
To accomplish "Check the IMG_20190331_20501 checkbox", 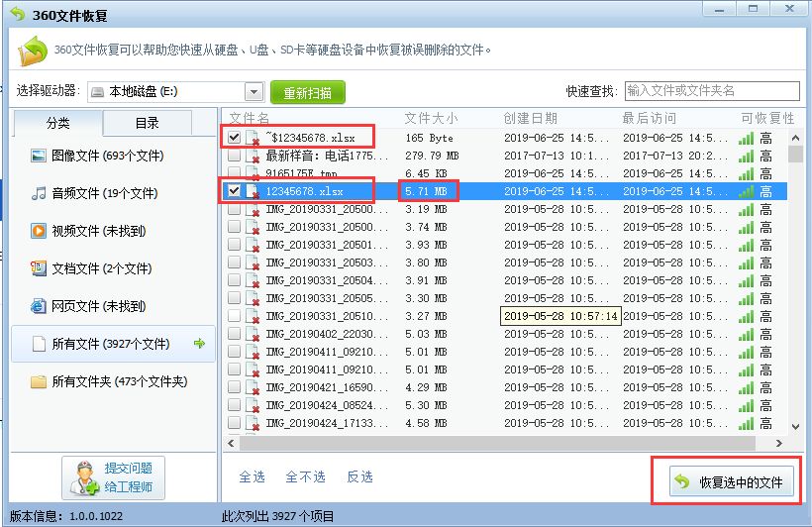I will coord(234,244).
